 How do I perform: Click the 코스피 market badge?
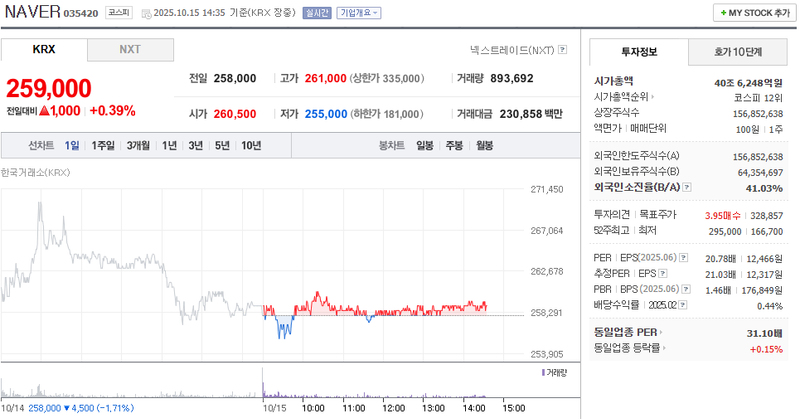[118, 13]
